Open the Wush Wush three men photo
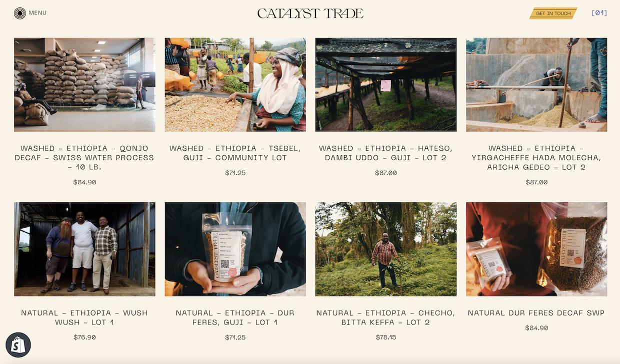Screen dimensions: 620x364 [x=84, y=249]
